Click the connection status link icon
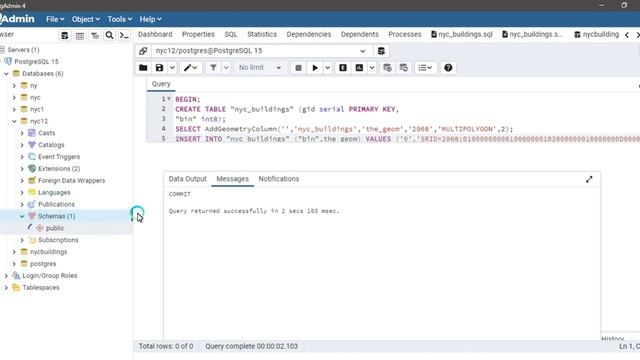Image resolution: width=640 pixels, height=360 pixels. [143, 51]
